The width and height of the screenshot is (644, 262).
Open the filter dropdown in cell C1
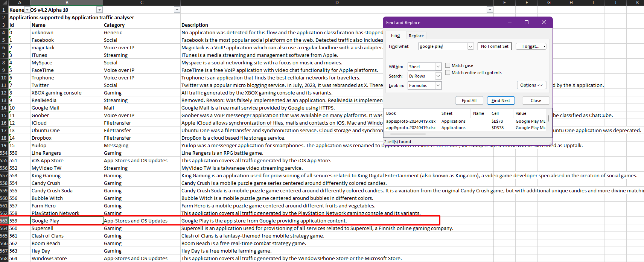point(177,10)
